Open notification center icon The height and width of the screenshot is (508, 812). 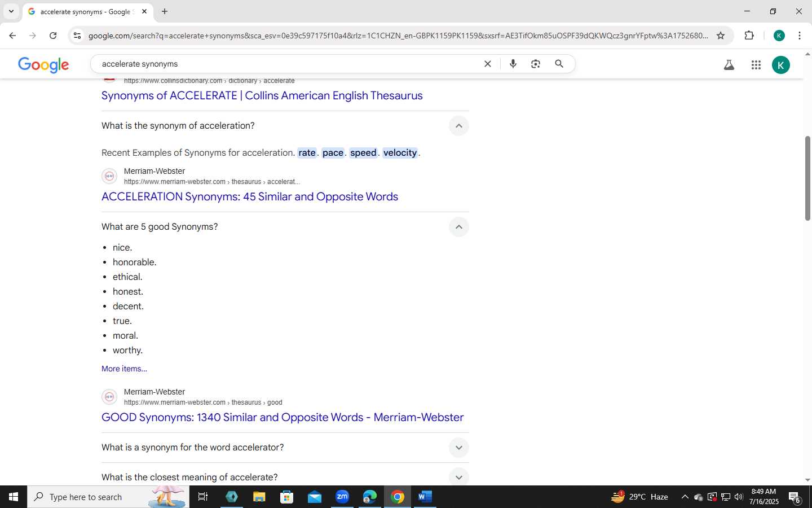(x=795, y=498)
